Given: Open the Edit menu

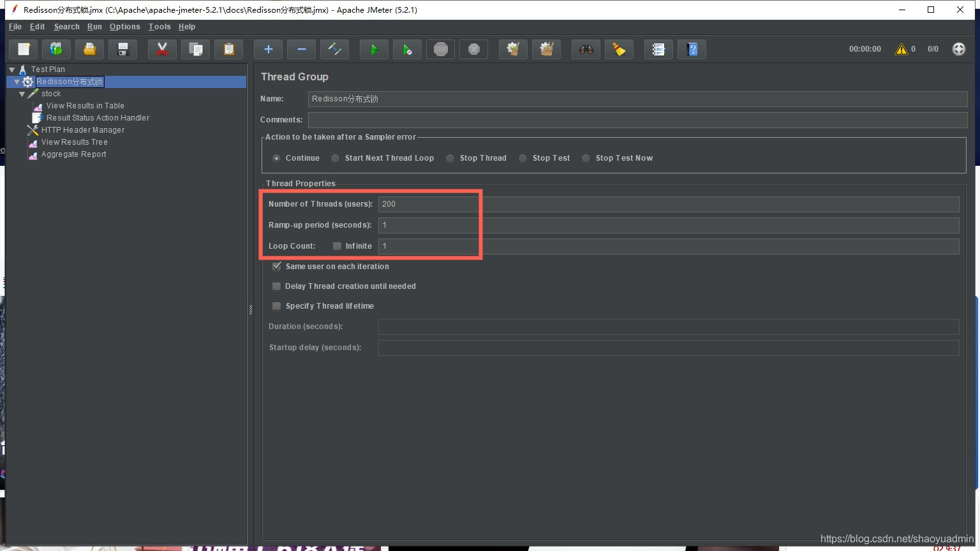Looking at the screenshot, I should 37,27.
